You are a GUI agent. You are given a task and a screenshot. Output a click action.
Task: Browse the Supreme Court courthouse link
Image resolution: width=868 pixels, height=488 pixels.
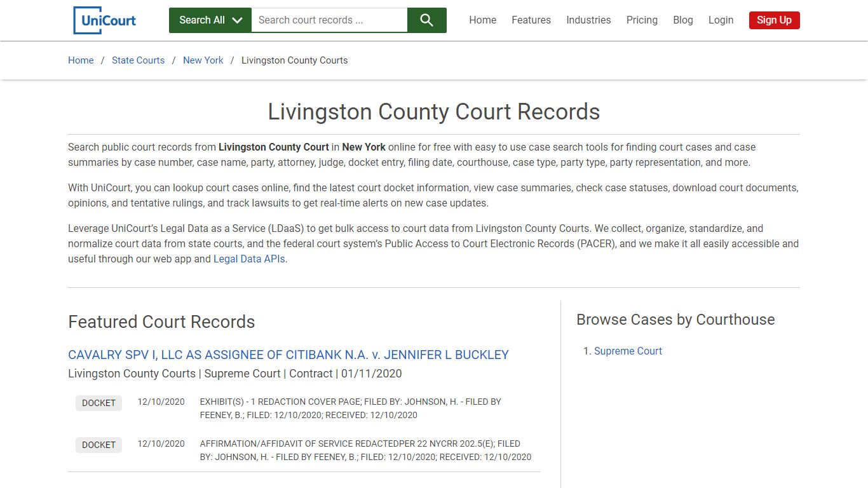tap(628, 351)
